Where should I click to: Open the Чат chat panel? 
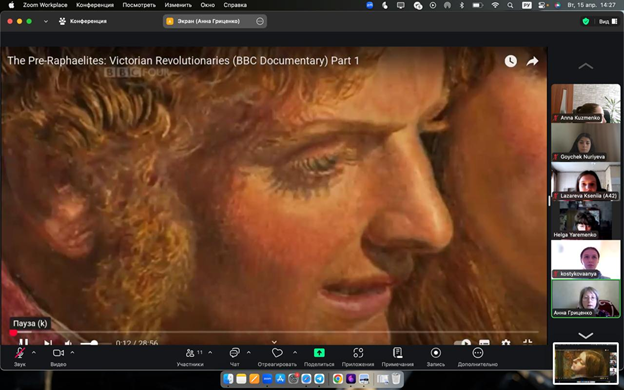234,353
